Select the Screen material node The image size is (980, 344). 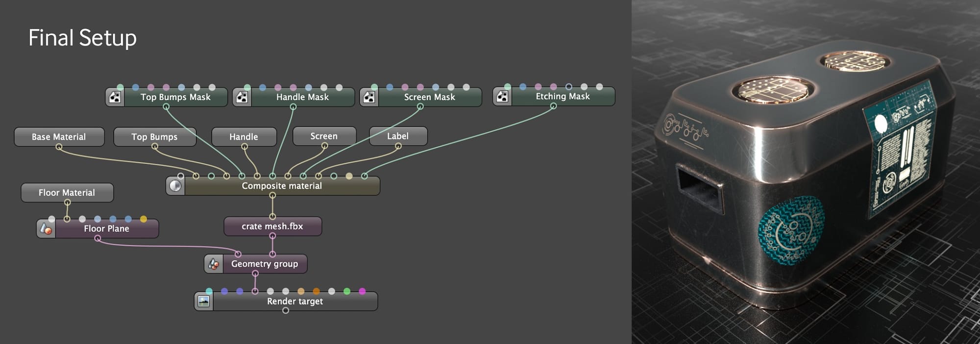click(x=324, y=136)
